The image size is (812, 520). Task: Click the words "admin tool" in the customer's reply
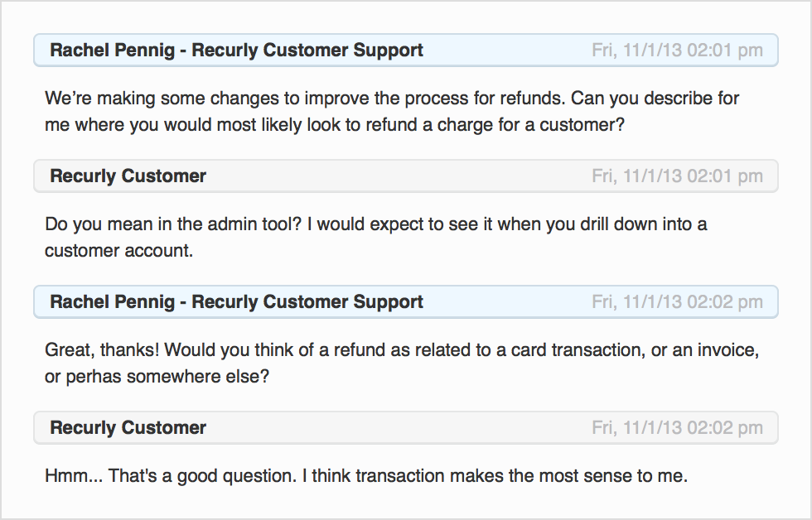coord(254,224)
